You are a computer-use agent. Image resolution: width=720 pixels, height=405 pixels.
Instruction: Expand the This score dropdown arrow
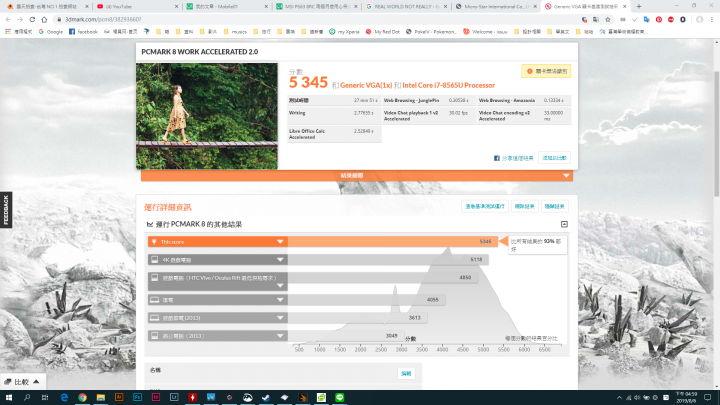pos(280,242)
